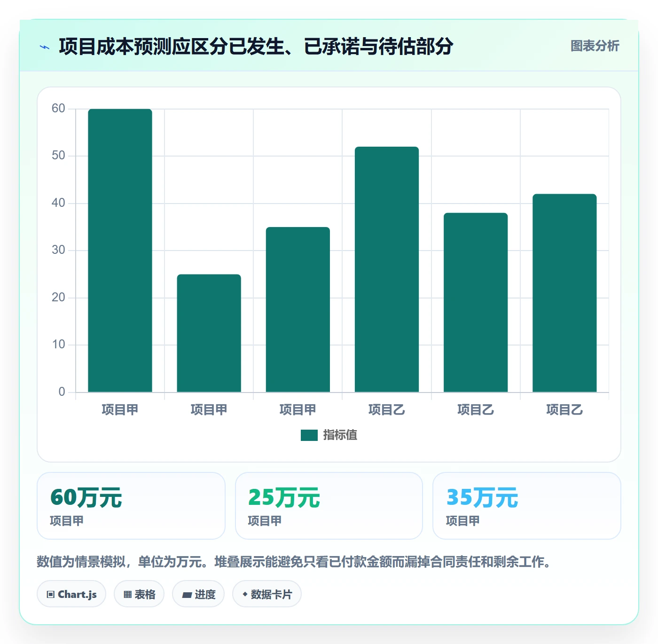Click the y-axis tick label 30
Image resolution: width=658 pixels, height=644 pixels.
pos(58,250)
